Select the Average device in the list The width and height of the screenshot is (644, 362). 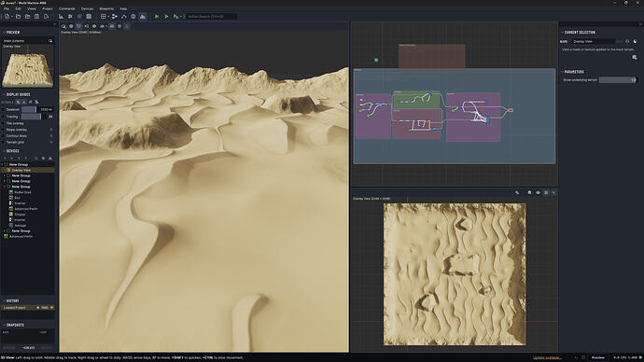point(21,226)
